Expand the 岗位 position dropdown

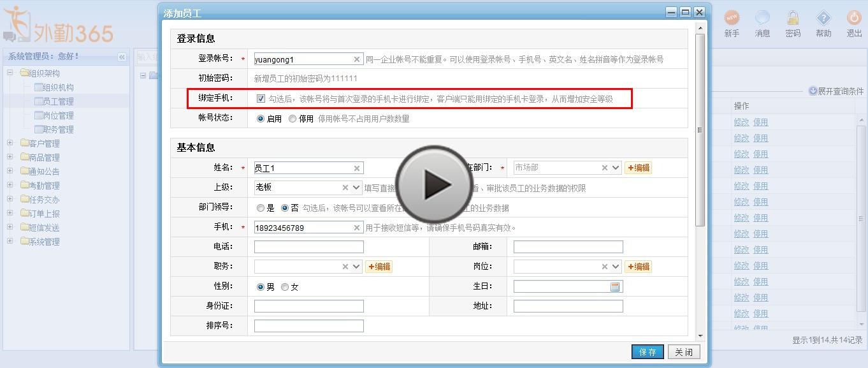pos(616,267)
